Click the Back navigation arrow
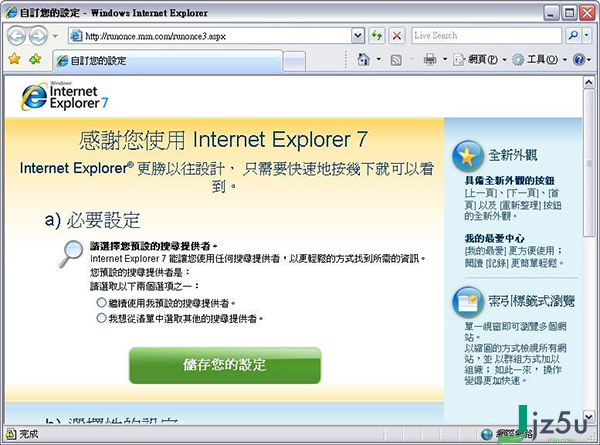Viewport: 600px width, 445px height. pos(16,36)
